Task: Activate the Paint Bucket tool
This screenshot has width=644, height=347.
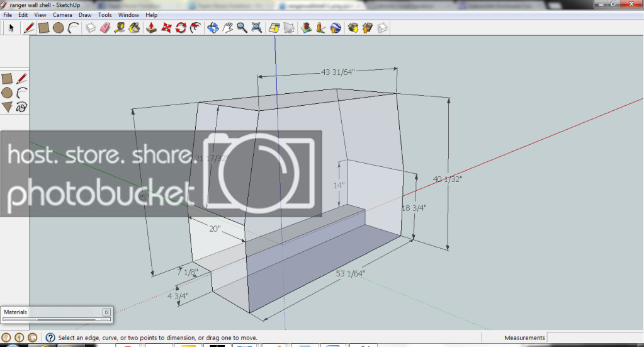Action: point(134,28)
